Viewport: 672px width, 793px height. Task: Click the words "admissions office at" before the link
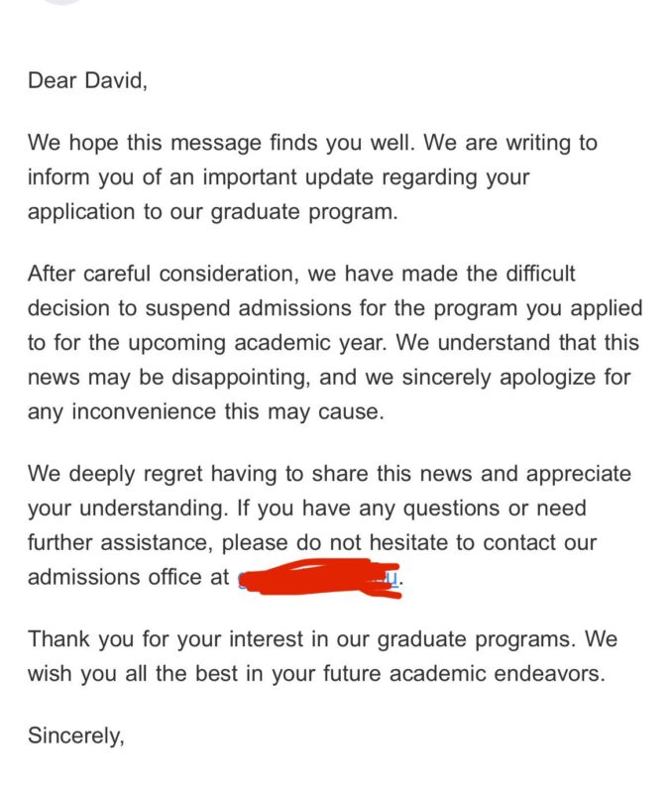(x=129, y=578)
